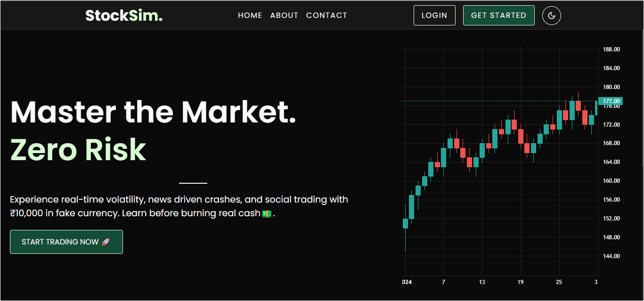Click the GET STARTED button
This screenshot has height=301, width=644.
tap(498, 16)
